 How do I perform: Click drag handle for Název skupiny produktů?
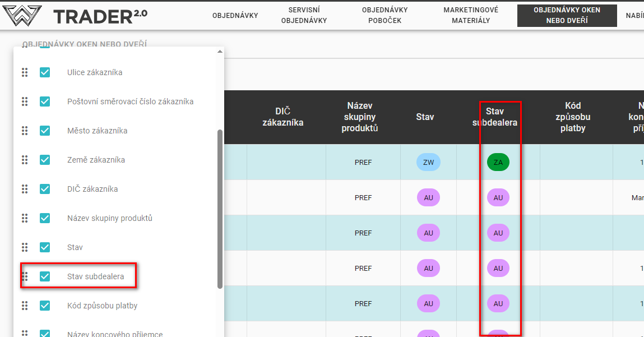tap(25, 218)
